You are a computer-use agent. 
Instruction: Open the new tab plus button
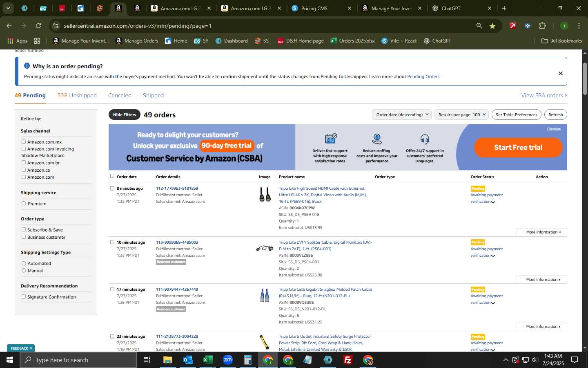(x=504, y=8)
